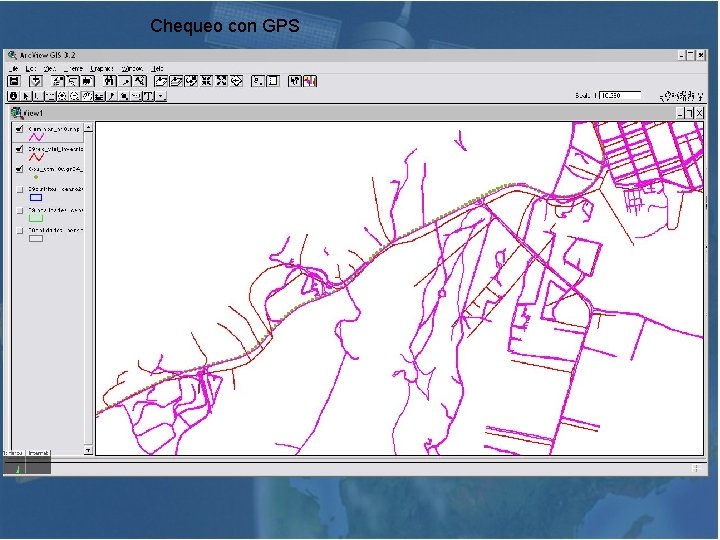
Task: Click the red line legend symbol
Action: (36, 157)
